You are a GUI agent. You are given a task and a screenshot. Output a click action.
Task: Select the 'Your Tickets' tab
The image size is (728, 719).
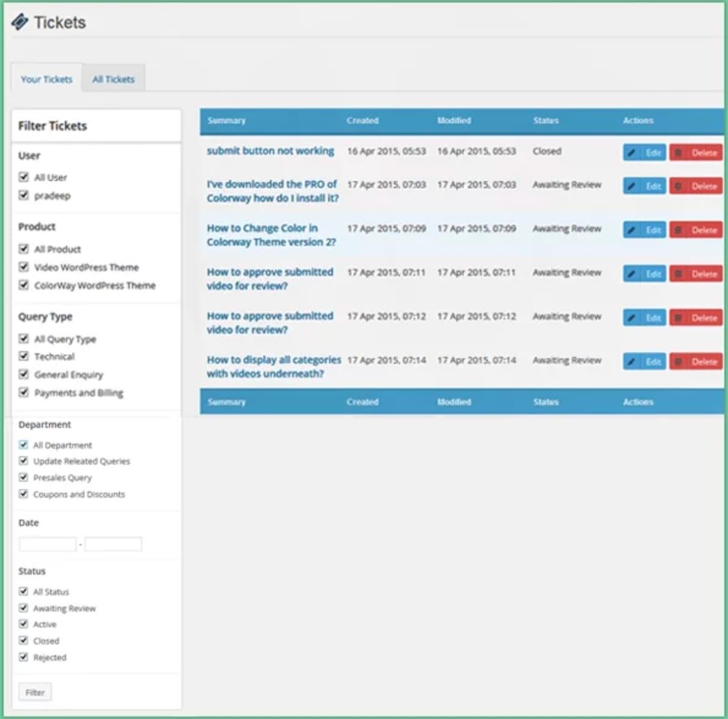pyautogui.click(x=46, y=79)
